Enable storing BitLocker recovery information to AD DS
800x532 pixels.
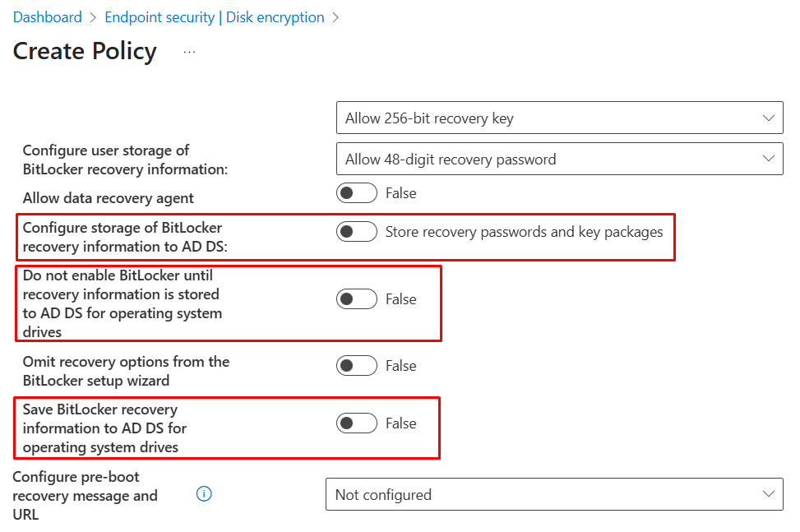[x=356, y=231]
